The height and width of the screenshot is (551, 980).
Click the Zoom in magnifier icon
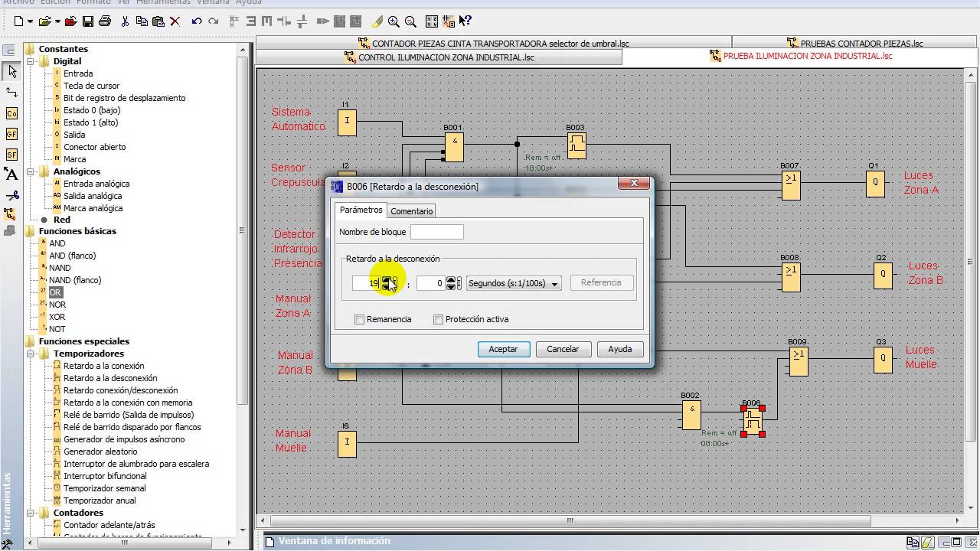394,21
